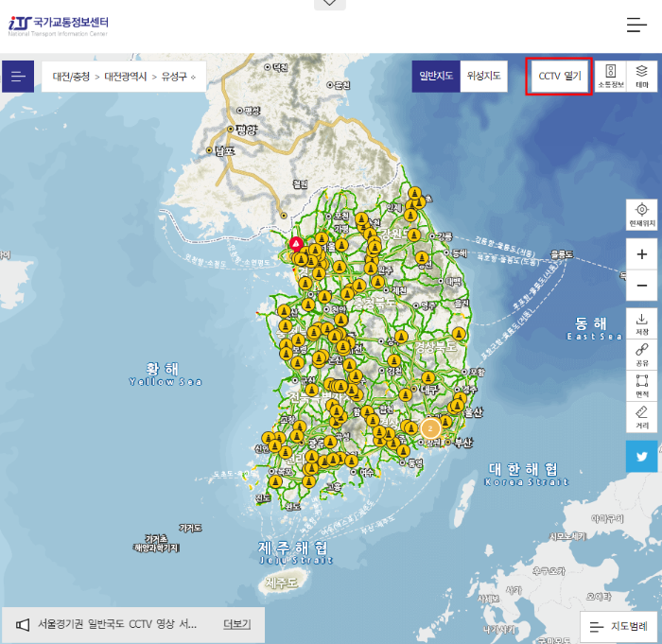Select 대전/충청 in the breadcrumb
This screenshot has width=662, height=644.
pyautogui.click(x=71, y=77)
